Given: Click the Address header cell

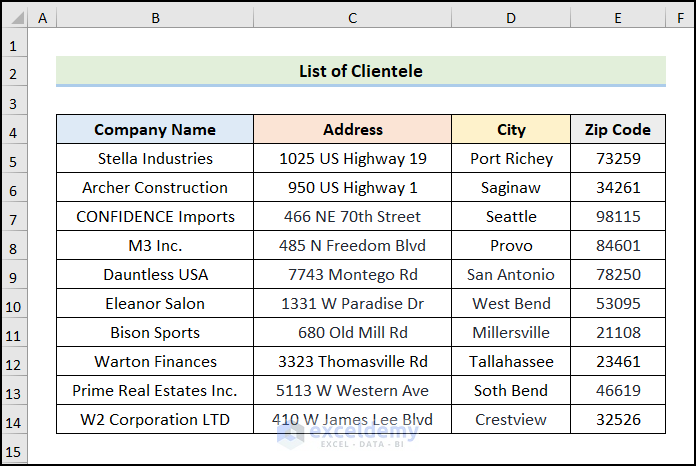Looking at the screenshot, I should point(352,130).
